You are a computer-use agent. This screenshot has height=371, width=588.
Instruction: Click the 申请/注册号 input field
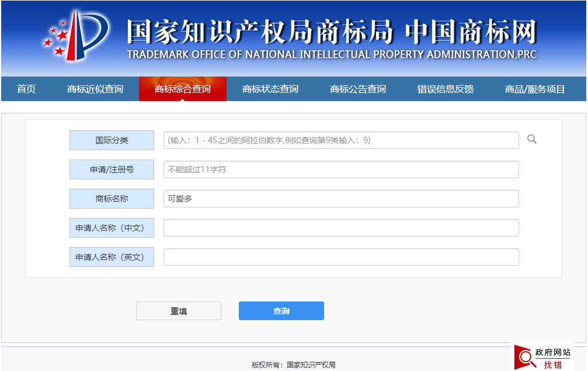point(341,169)
